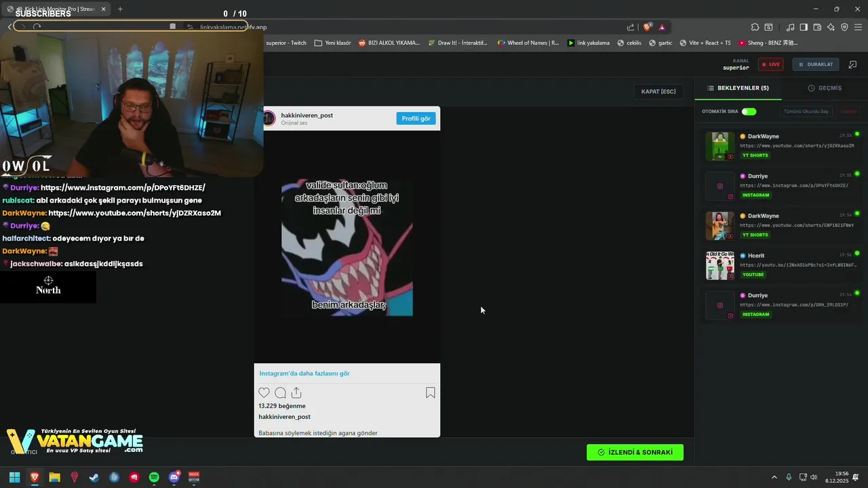This screenshot has height=488, width=868.
Task: Open Discord from the taskbar
Action: (174, 477)
